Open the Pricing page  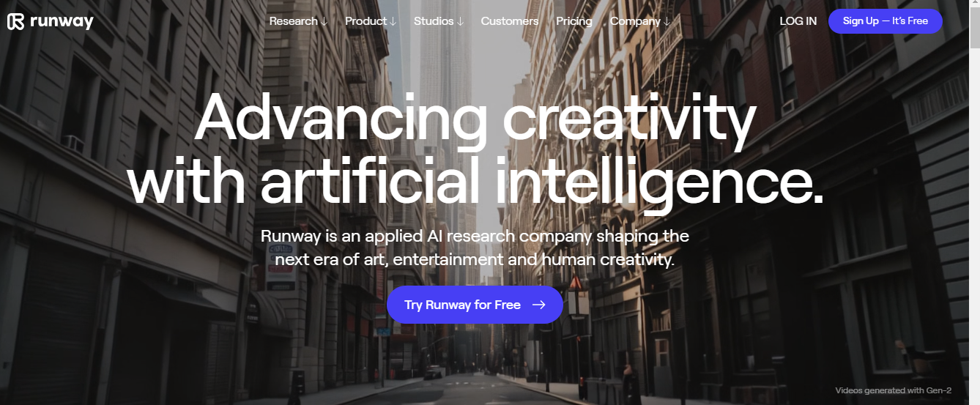[x=574, y=21]
